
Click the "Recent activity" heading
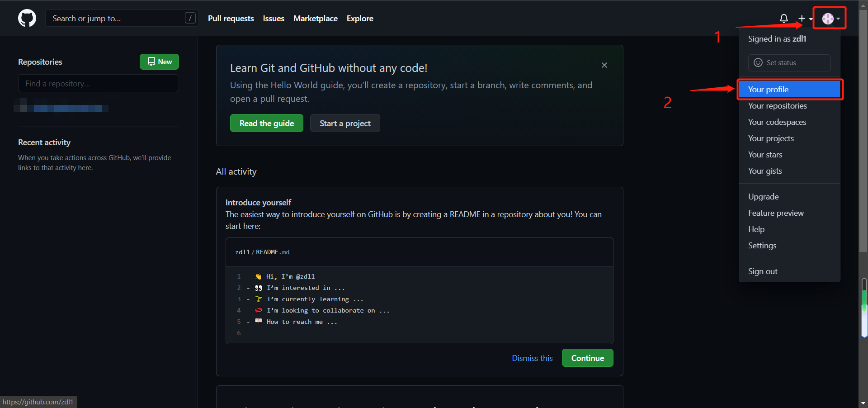(44, 142)
